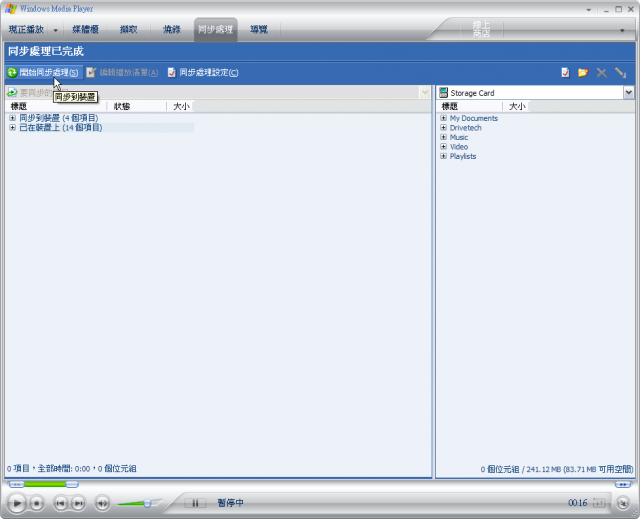
Task: Switch to the Now Playing (現正播放) tab
Action: [26, 29]
